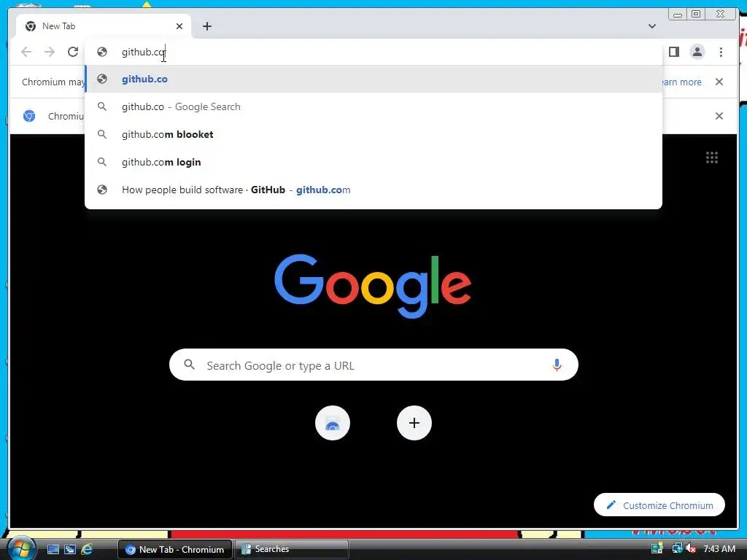Click the magnifier icon in the search box
747x560 pixels.
coord(189,365)
